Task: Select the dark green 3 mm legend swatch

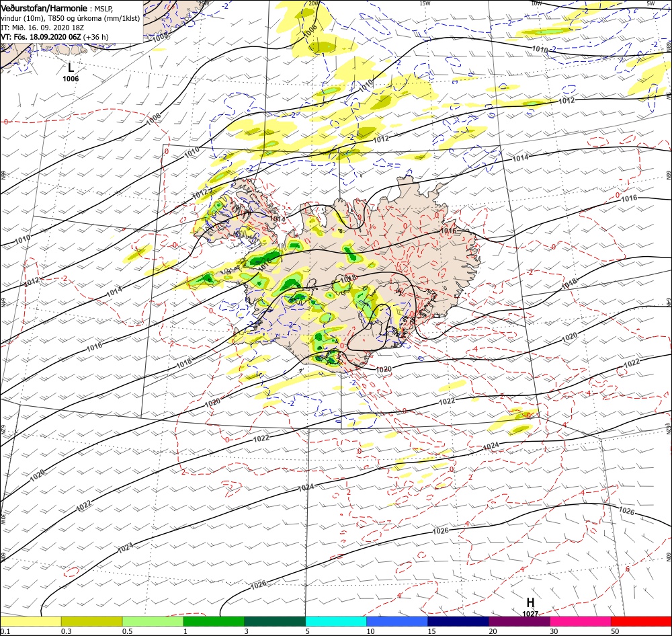Action: point(275,621)
